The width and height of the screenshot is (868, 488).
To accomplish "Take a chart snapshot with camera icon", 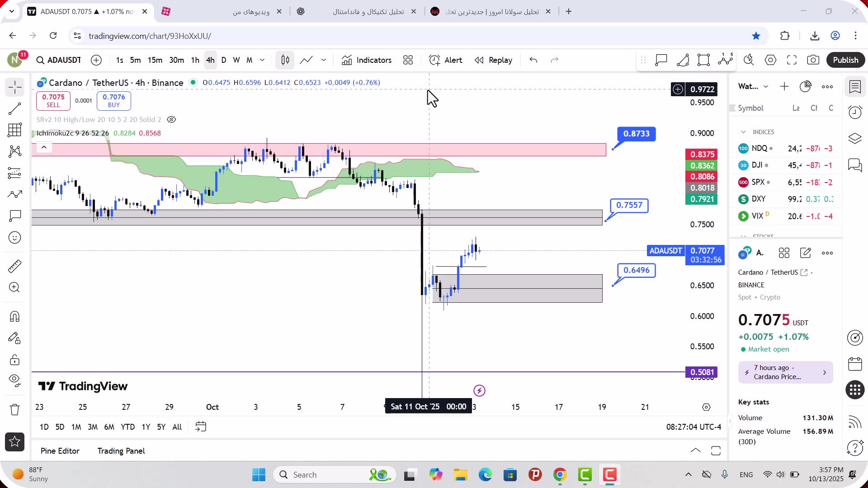I will click(x=813, y=60).
